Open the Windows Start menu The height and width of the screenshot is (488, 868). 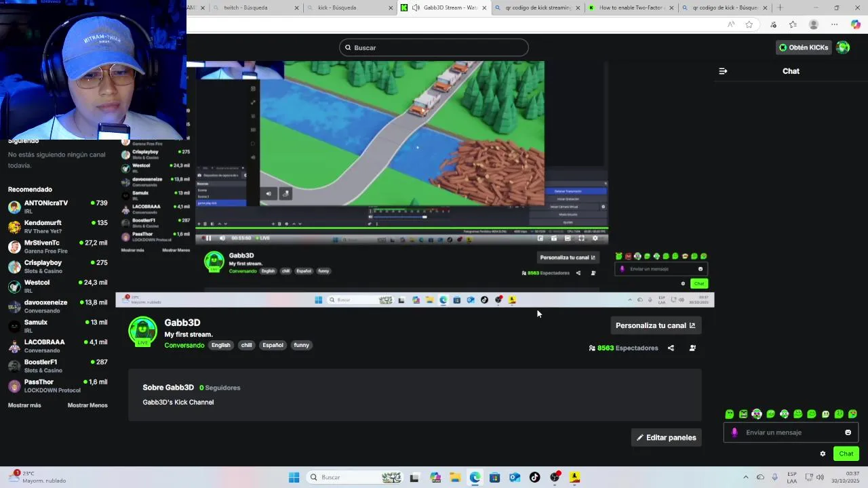pos(294,477)
